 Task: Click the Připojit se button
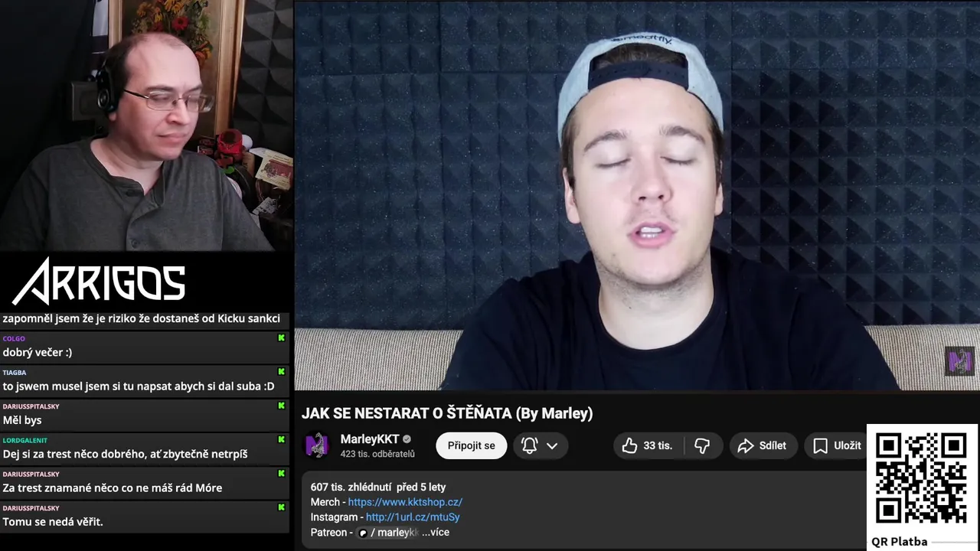point(472,445)
